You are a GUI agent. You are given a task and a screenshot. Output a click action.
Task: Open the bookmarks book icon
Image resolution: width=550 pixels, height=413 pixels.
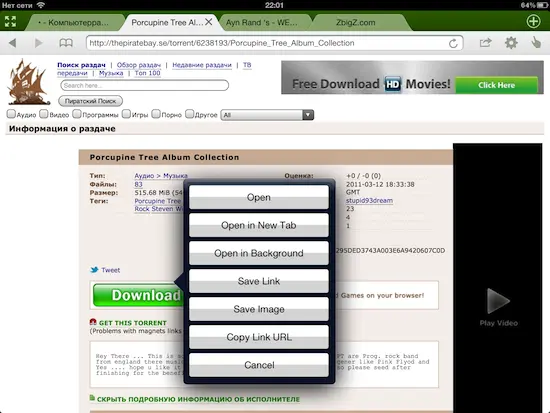point(66,43)
